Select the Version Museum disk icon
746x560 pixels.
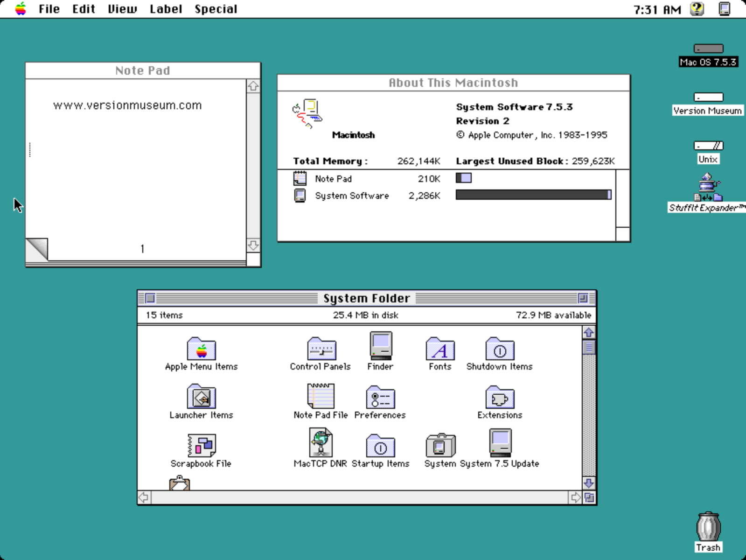pyautogui.click(x=708, y=97)
